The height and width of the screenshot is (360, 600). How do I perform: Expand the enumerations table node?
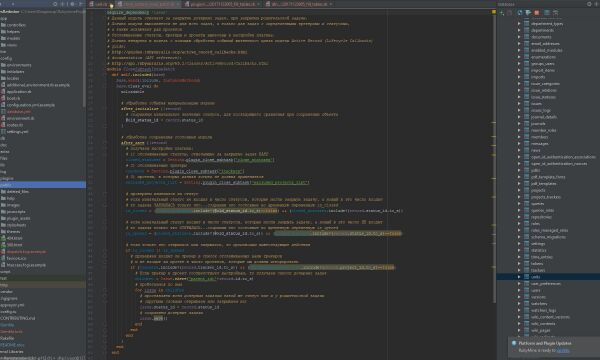pos(519,57)
